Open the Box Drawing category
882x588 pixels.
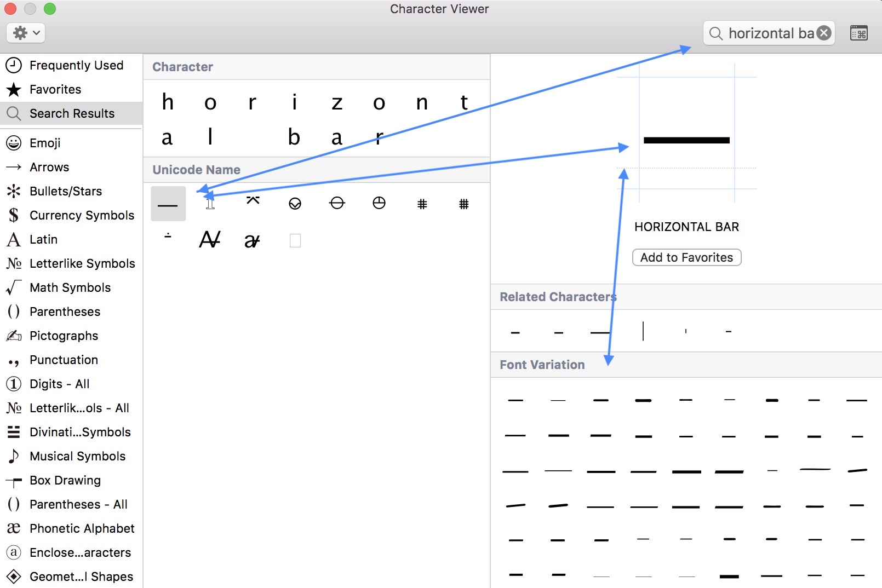[65, 480]
